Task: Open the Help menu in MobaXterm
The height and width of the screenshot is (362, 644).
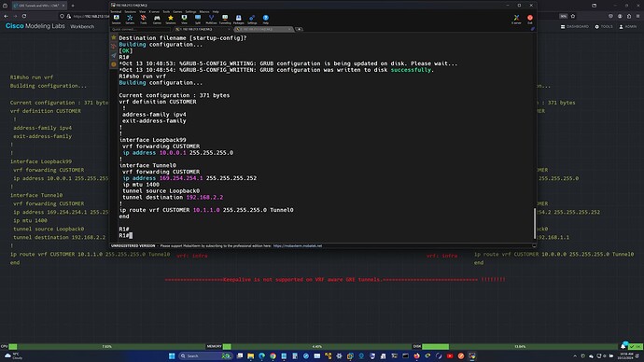Action: pyautogui.click(x=216, y=11)
